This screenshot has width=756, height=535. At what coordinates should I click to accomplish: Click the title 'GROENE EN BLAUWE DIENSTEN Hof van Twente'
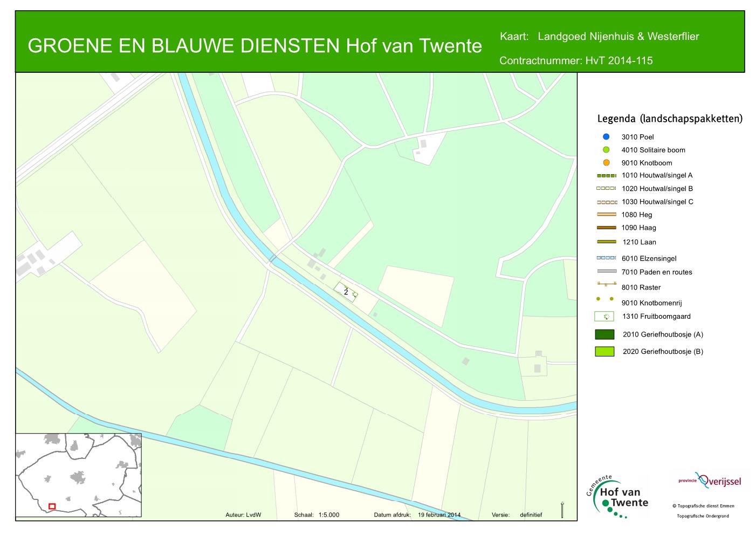(255, 46)
